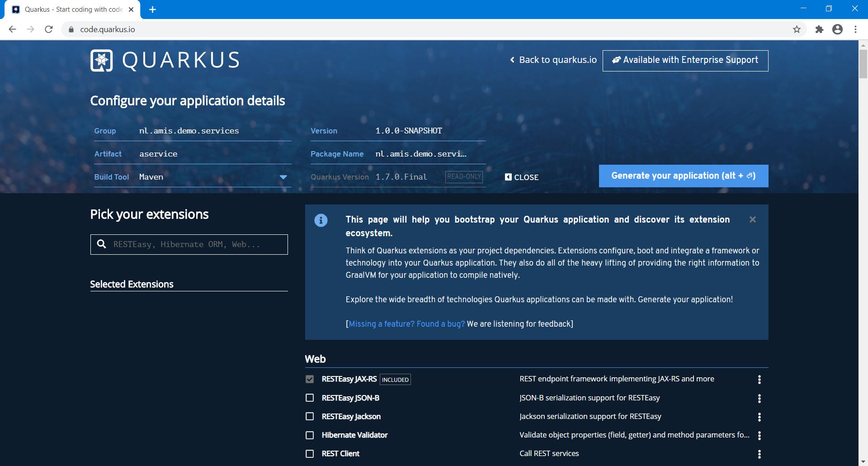Open more options for RESTEasy JAX-RS

coord(759,380)
